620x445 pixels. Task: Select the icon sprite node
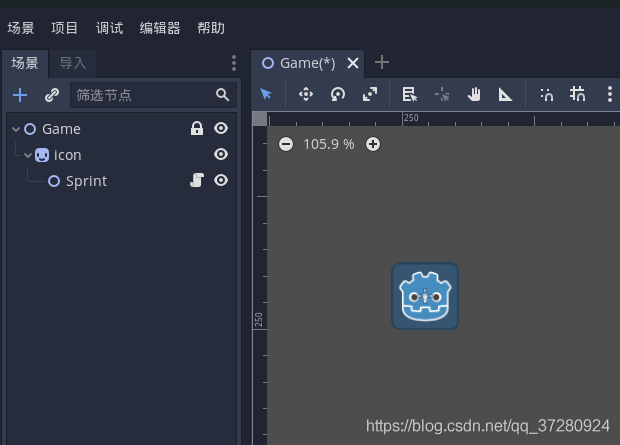(67, 155)
